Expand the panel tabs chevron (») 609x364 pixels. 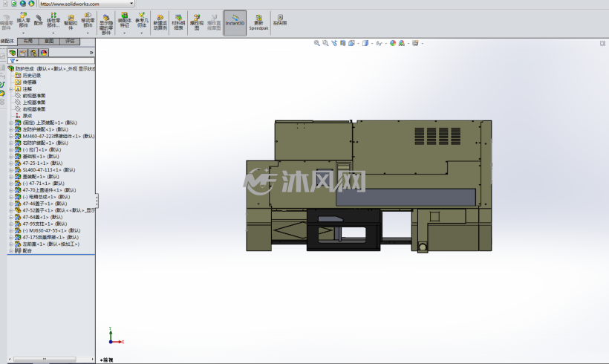91,53
